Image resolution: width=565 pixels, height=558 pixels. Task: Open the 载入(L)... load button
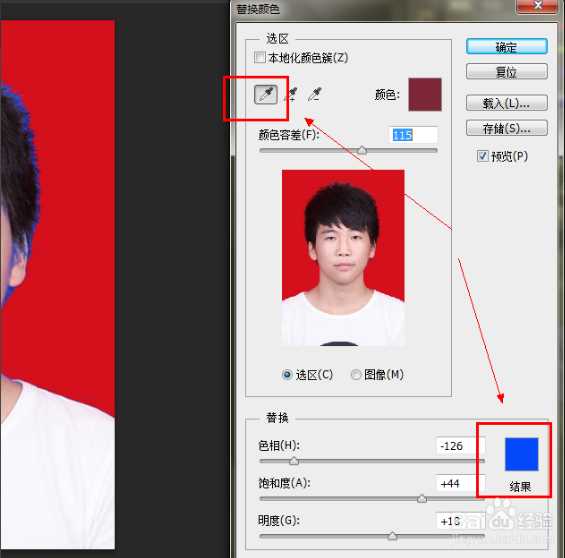507,103
